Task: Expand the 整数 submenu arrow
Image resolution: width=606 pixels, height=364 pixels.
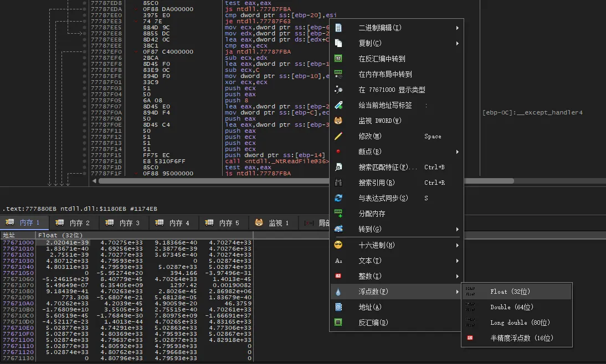Action: coord(457,276)
